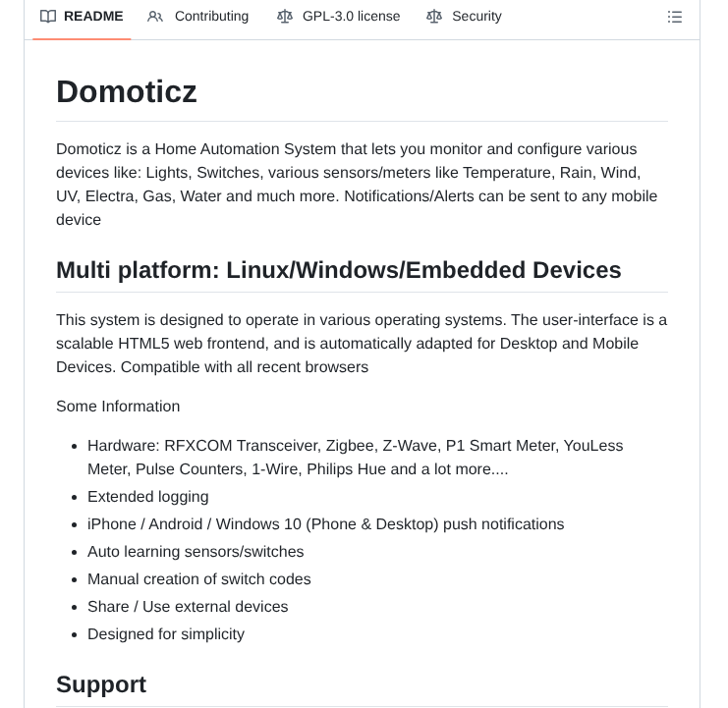Click the 'Extended logging' list item
The image size is (728, 708).
click(148, 497)
